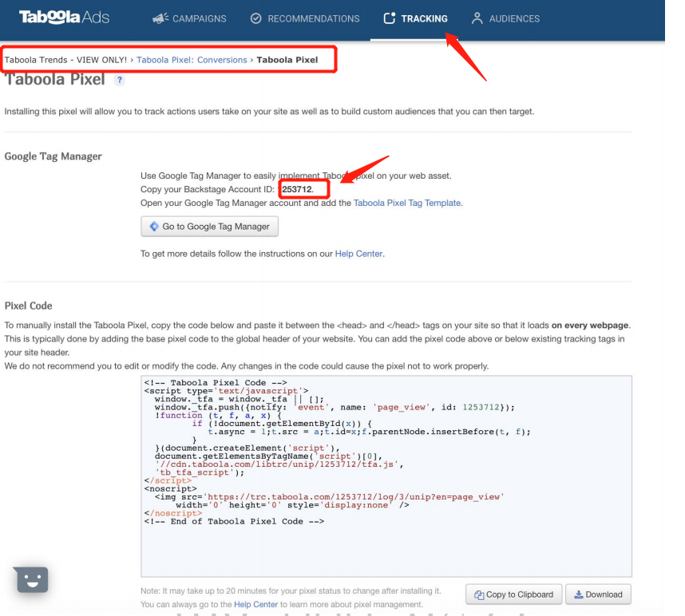Open the smiley chat bot widget
This screenshot has width=685, height=616.
pos(32,579)
